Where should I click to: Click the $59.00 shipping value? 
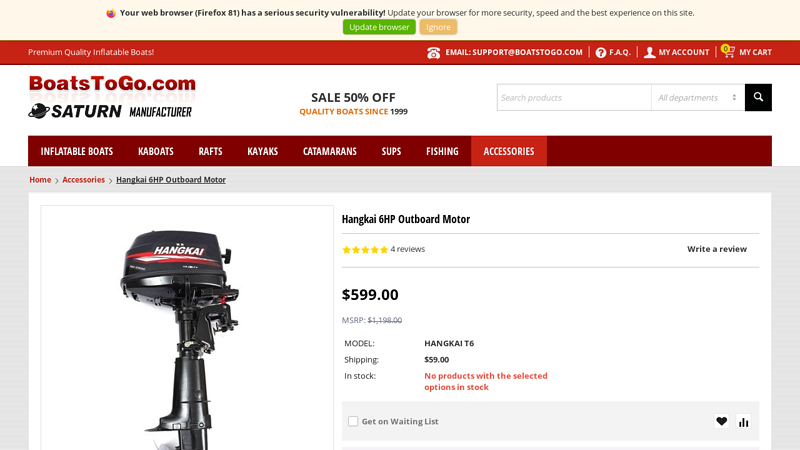point(437,360)
